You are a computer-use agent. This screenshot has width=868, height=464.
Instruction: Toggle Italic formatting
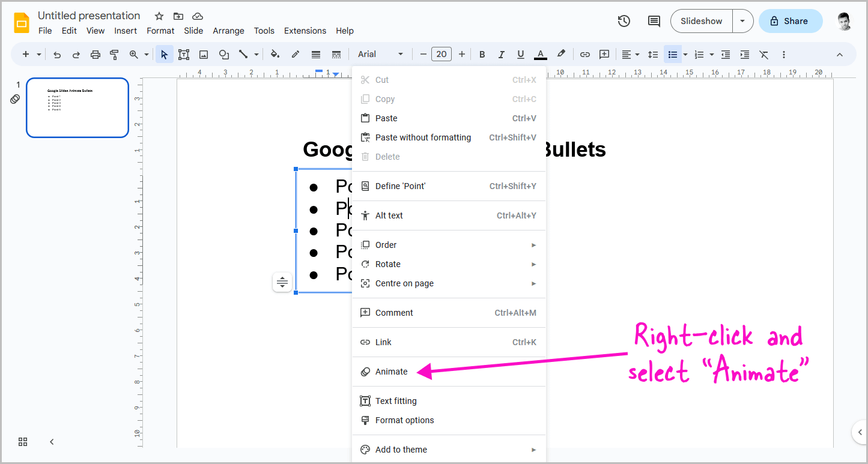click(501, 55)
